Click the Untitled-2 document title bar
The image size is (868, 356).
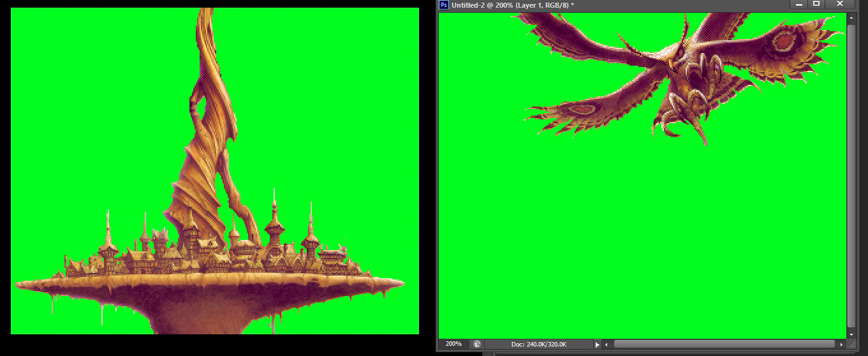[614, 5]
